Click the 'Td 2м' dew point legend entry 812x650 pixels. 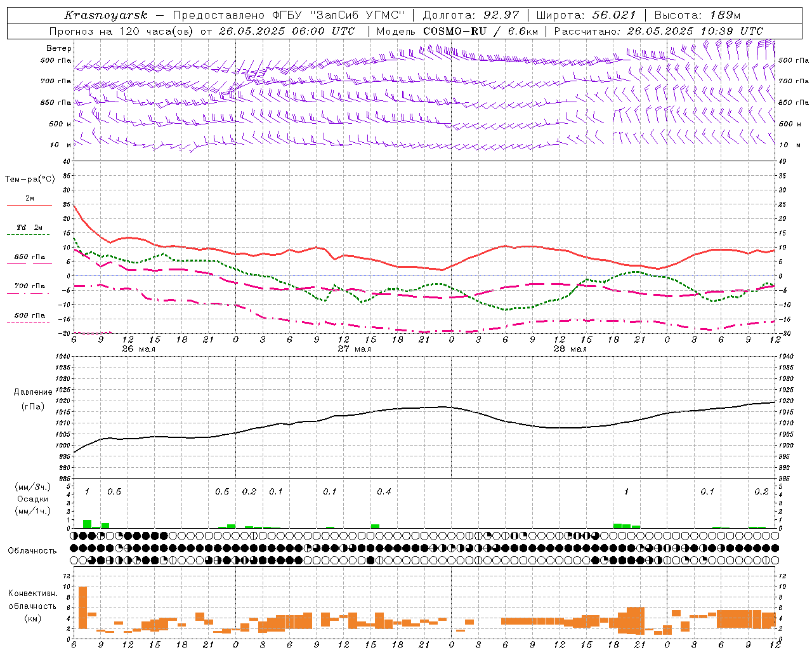30,227
